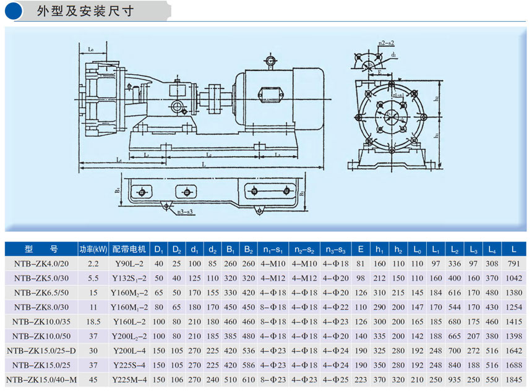Screen dimensions: 532x392
Task: Select the NTB-ZK10.0/50 model cell
Action: tap(41, 336)
